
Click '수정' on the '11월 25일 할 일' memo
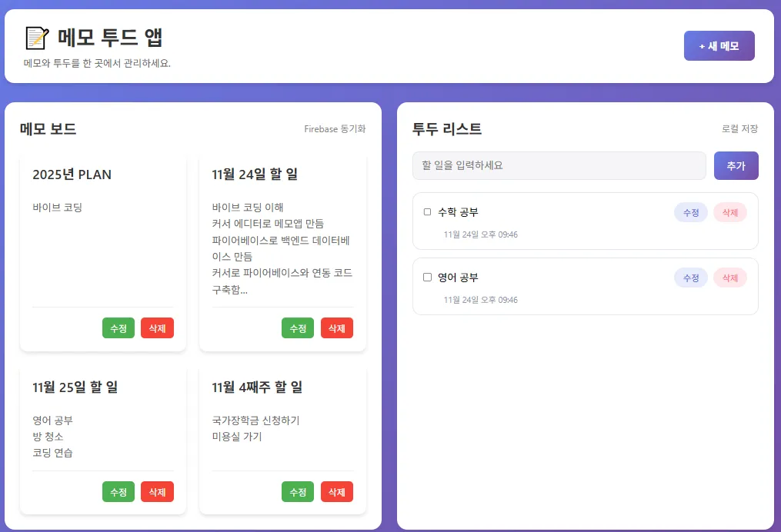point(118,491)
